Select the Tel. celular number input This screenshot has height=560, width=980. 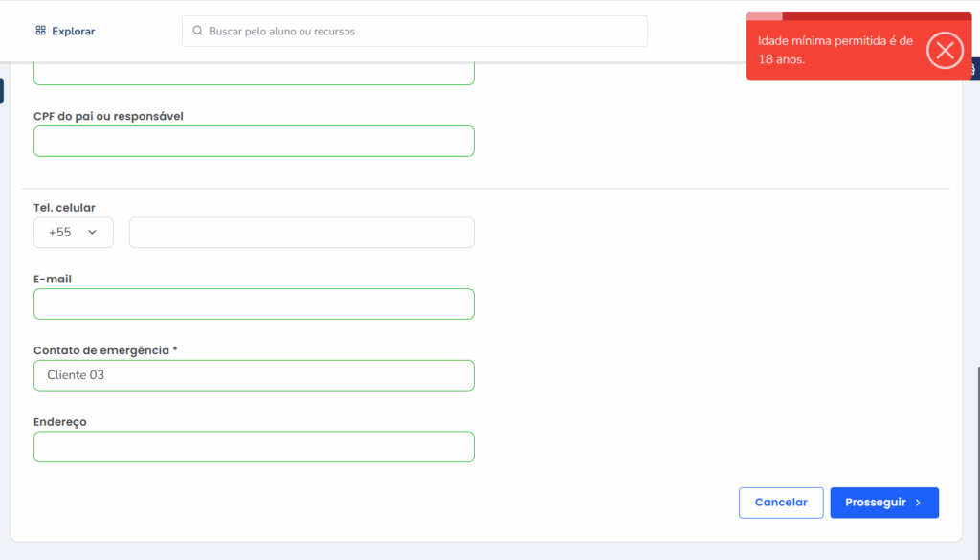coord(301,233)
